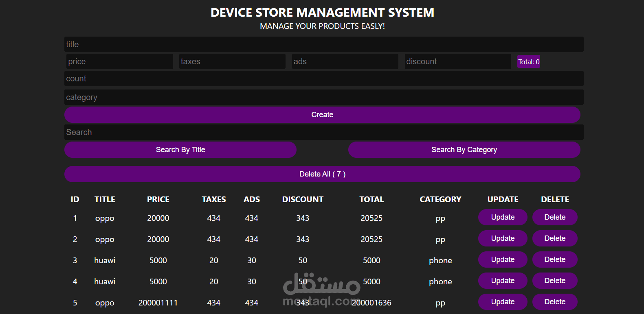Viewport: 644px width, 314px height.
Task: Update product row with ID 1
Action: [x=503, y=217]
